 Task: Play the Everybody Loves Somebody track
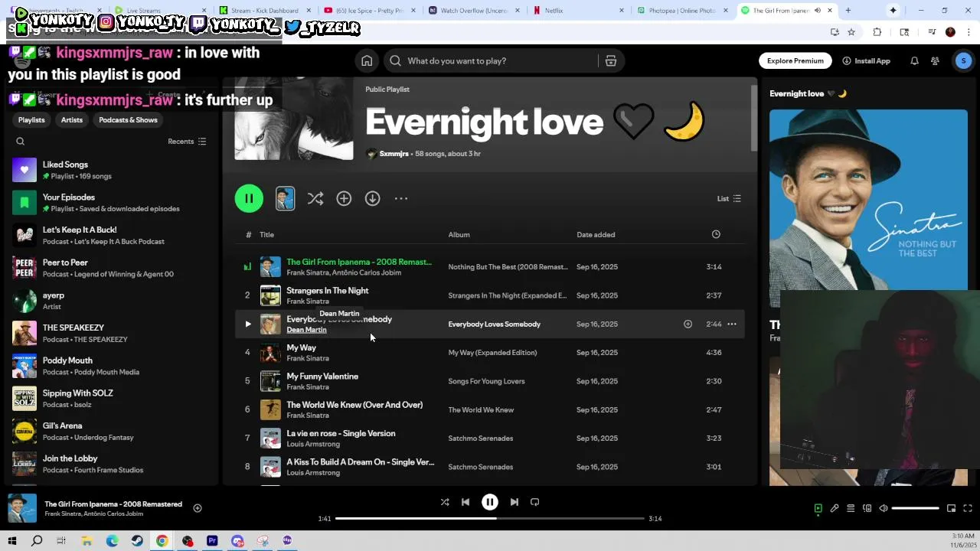(247, 324)
